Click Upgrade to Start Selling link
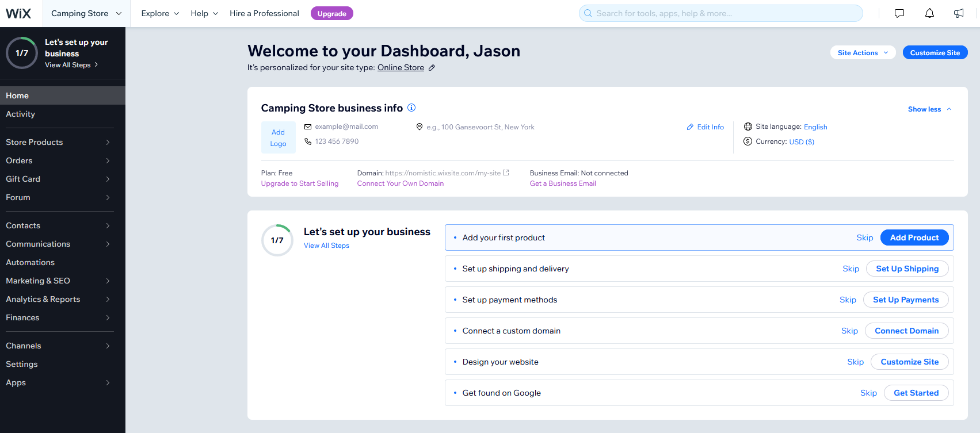 pyautogui.click(x=300, y=183)
